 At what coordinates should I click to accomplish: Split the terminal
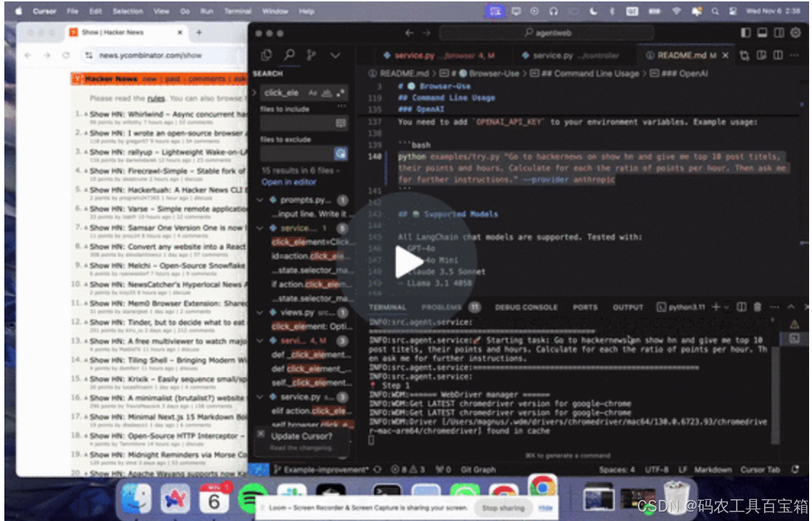click(x=741, y=308)
